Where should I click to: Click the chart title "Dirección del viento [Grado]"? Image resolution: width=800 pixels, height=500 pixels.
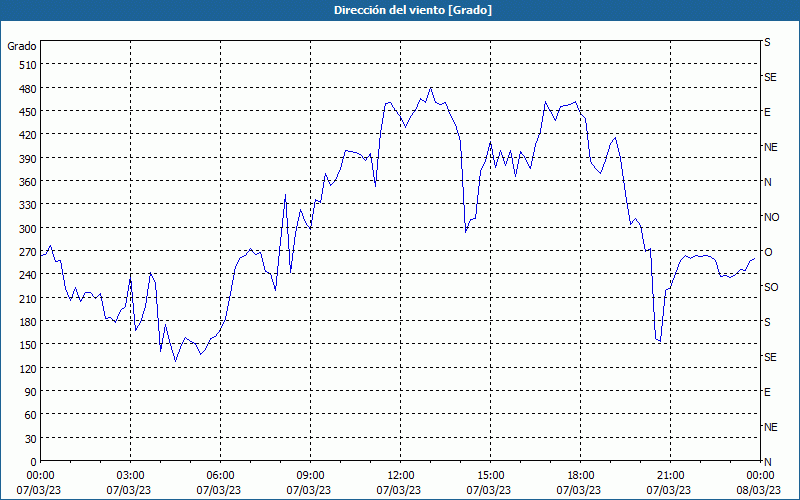(x=413, y=10)
